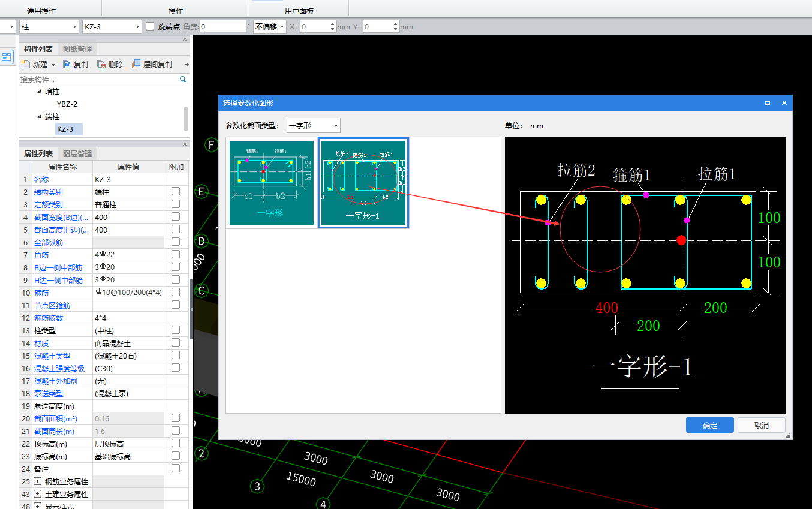Click the 层间复制 inter-floor copy icon
This screenshot has height=509, width=812.
point(136,64)
